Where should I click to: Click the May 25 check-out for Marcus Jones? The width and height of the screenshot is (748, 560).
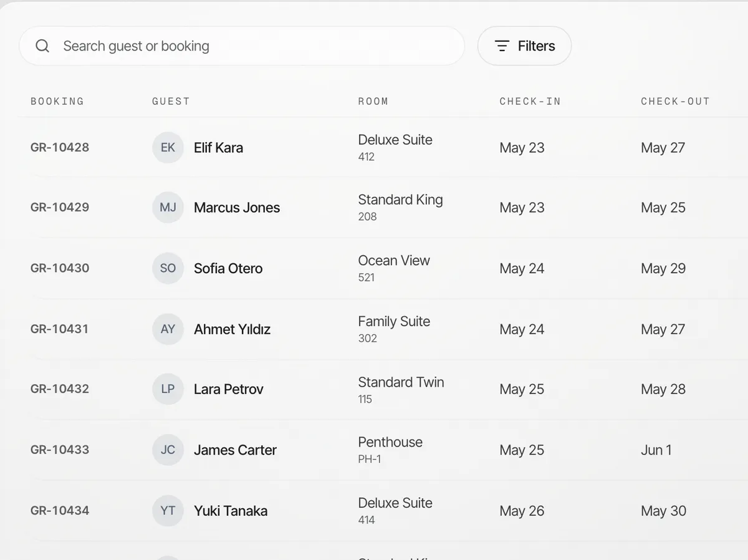[663, 208]
